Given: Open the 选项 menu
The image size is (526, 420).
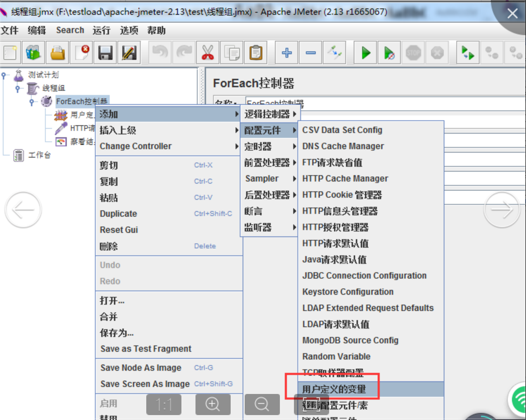Looking at the screenshot, I should 129,30.
